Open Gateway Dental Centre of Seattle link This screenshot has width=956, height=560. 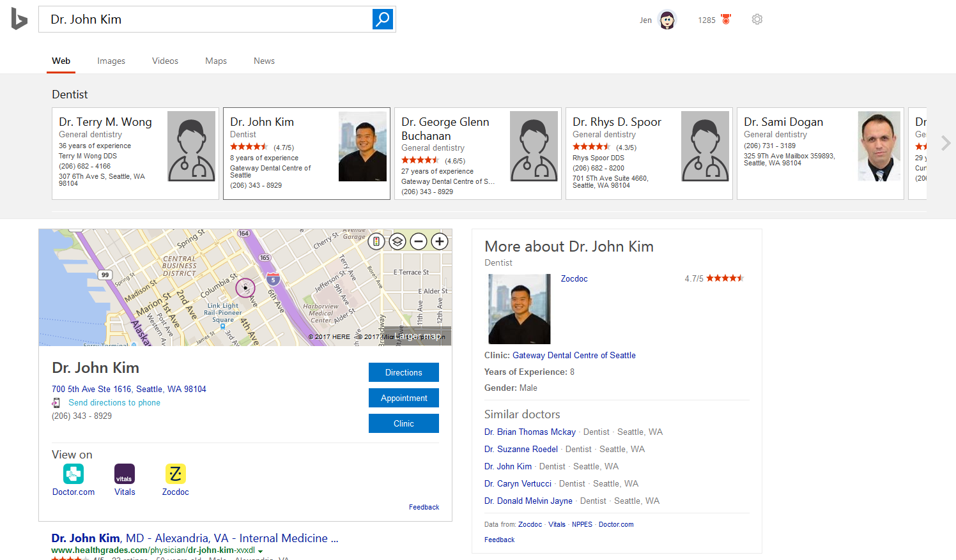[x=574, y=355]
